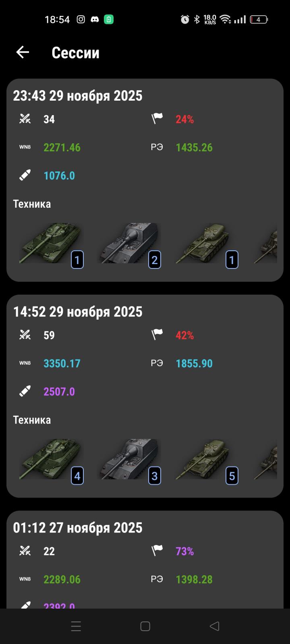Tap the 73% win rate value

coord(185,551)
